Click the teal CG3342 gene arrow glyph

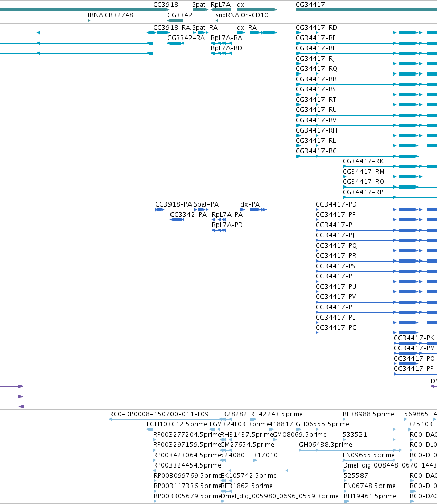click(176, 21)
